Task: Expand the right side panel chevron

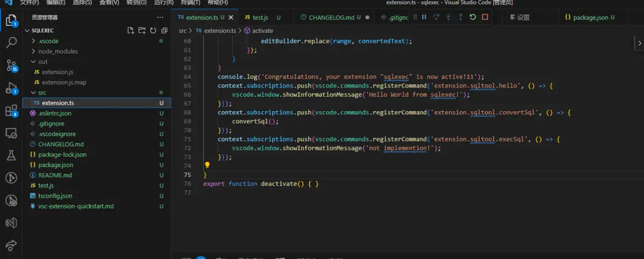Action: pyautogui.click(x=639, y=42)
